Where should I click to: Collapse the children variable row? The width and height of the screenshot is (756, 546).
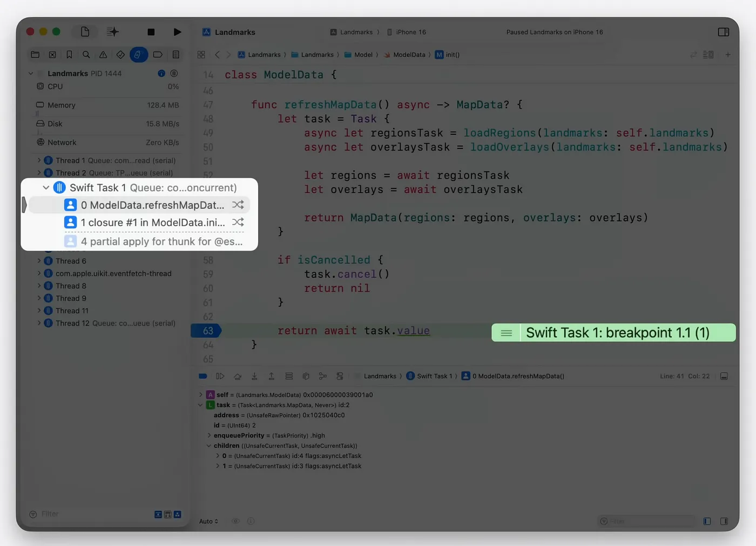coord(209,446)
